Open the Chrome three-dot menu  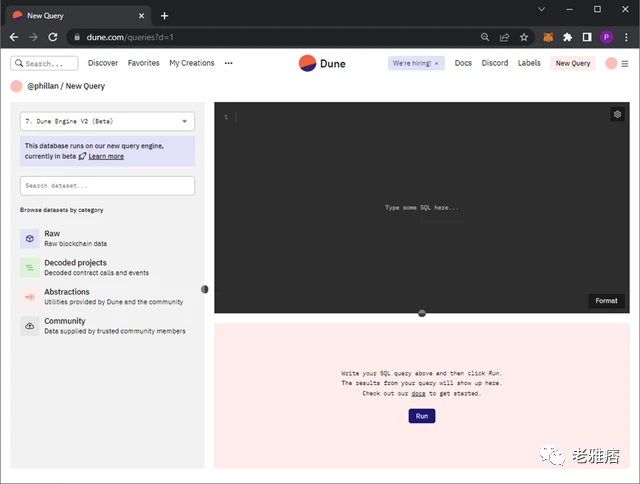626,37
